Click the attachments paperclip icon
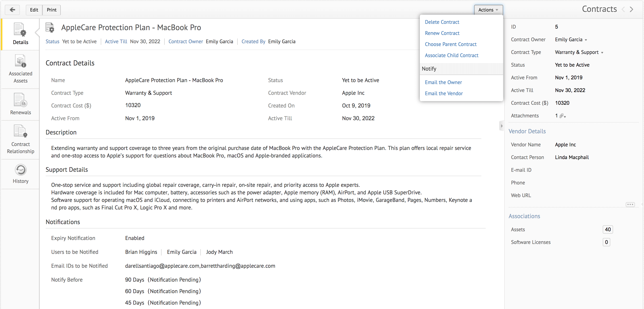This screenshot has width=644, height=309. (x=562, y=116)
